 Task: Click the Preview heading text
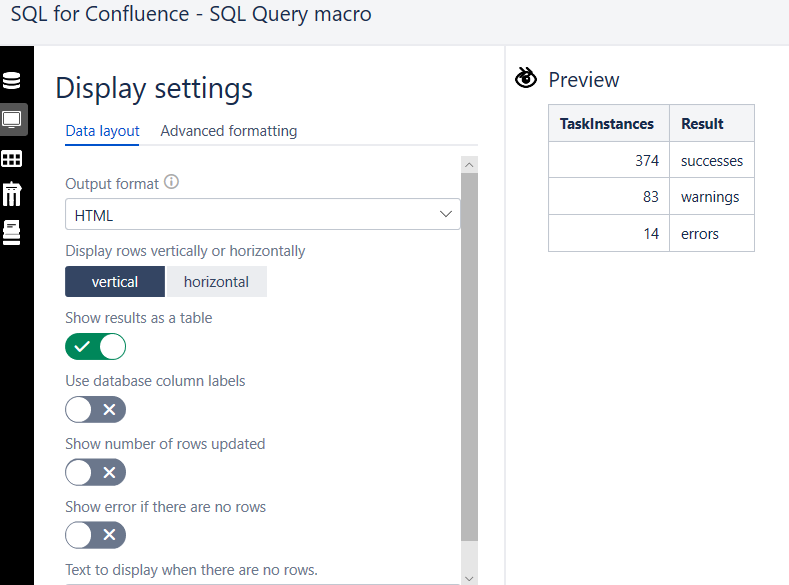pos(584,80)
